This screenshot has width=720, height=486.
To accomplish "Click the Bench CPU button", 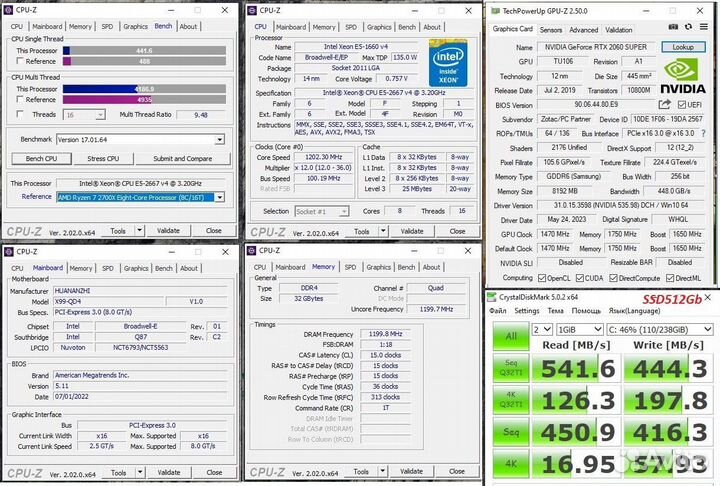I will (40, 158).
